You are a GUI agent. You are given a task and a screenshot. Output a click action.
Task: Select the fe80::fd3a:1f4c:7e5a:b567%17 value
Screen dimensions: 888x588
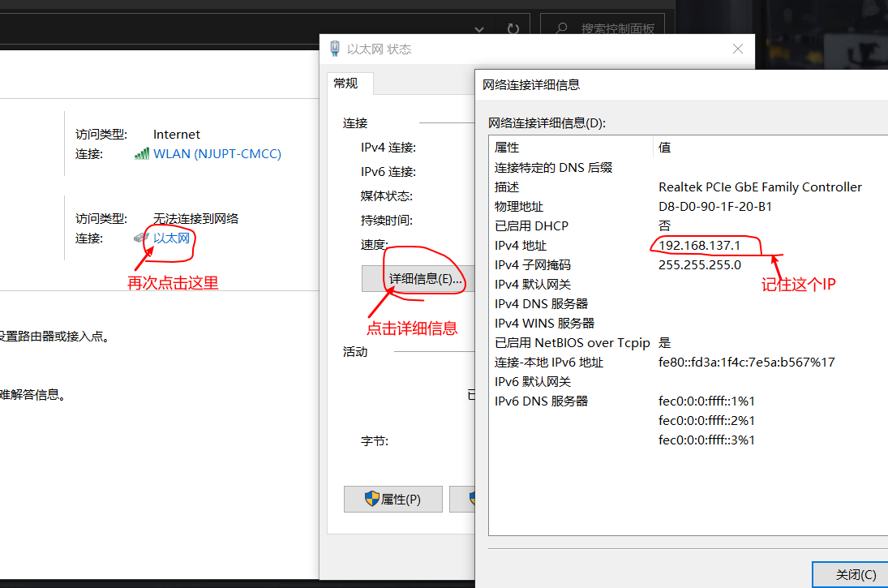[x=746, y=362]
